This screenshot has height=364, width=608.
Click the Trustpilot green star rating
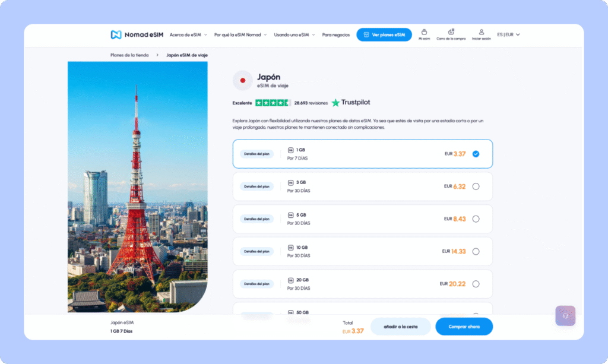pyautogui.click(x=273, y=103)
